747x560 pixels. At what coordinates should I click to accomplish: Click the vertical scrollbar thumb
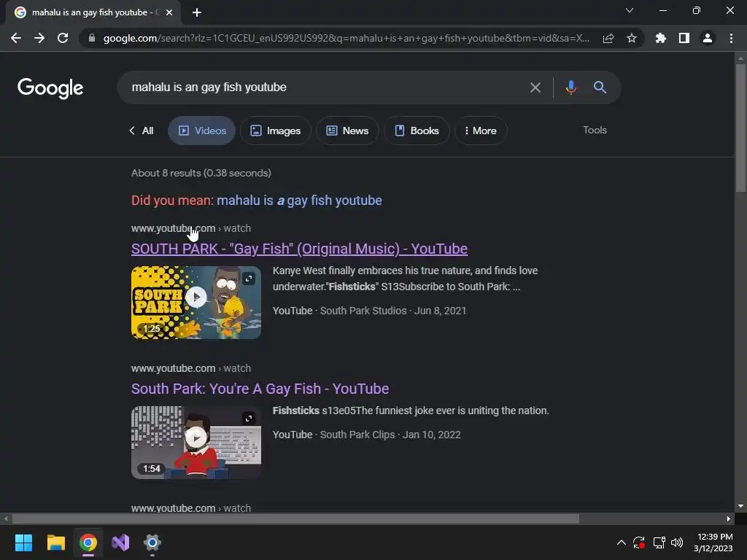(740, 128)
